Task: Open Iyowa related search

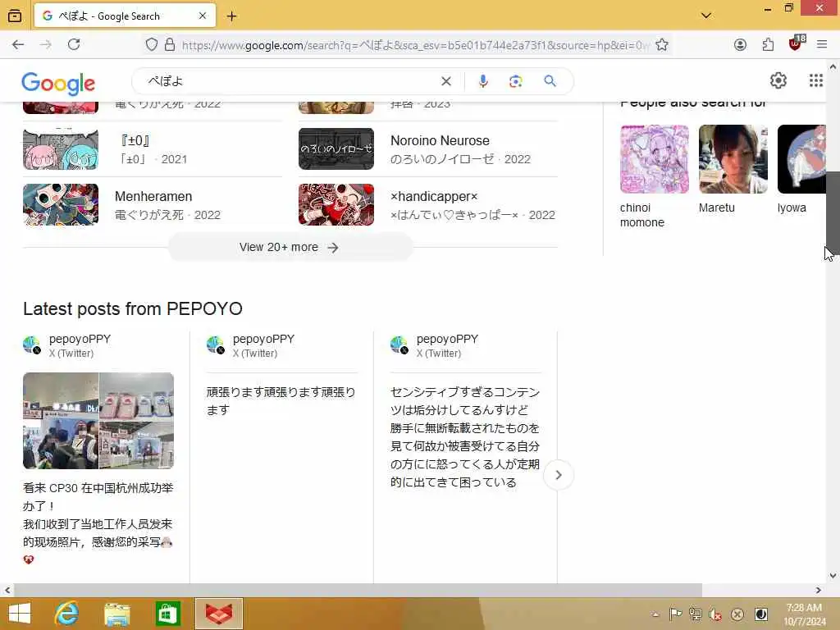Action: [802, 170]
